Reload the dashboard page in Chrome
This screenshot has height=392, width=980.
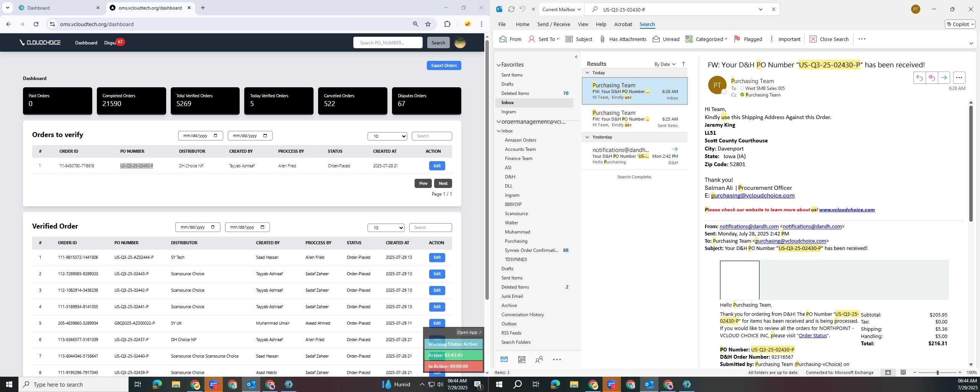(36, 24)
